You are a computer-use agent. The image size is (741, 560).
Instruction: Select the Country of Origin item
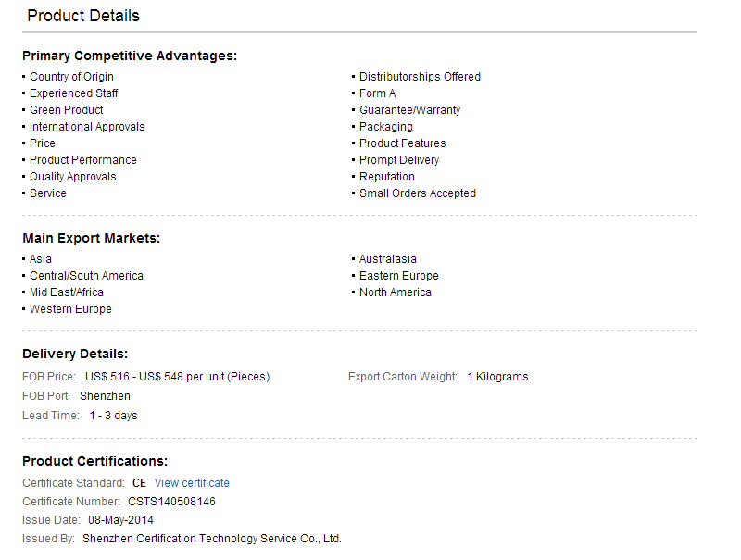pos(71,77)
